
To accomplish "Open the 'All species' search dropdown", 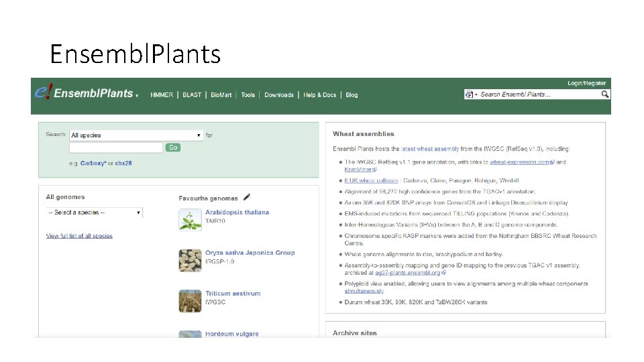I will click(x=136, y=135).
